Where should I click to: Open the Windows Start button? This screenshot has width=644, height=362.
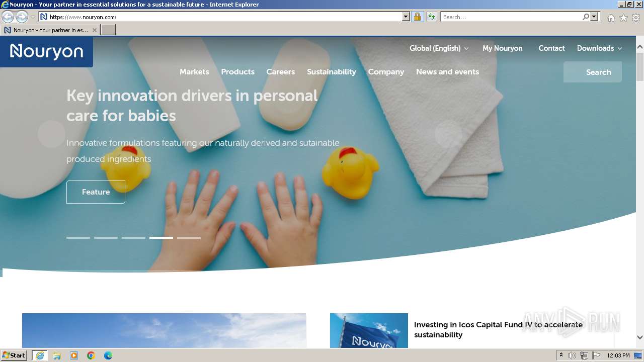tap(14, 355)
